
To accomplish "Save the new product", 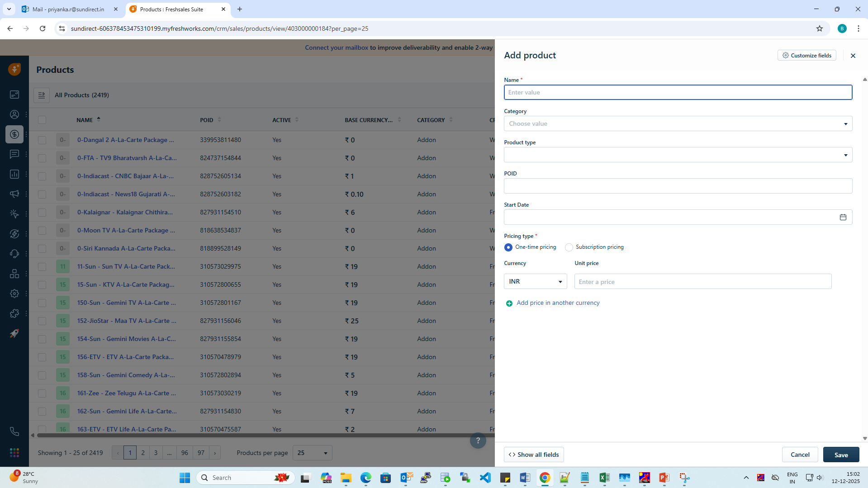I will [x=841, y=455].
